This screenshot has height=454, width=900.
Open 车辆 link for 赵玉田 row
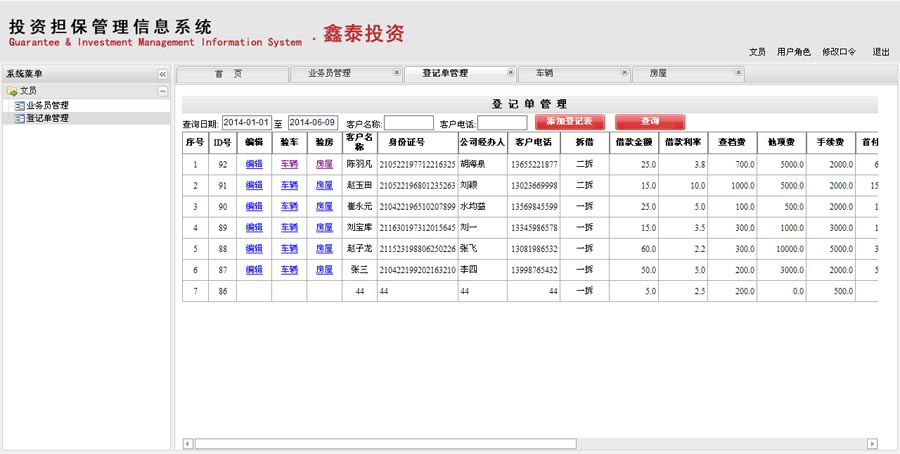[289, 185]
